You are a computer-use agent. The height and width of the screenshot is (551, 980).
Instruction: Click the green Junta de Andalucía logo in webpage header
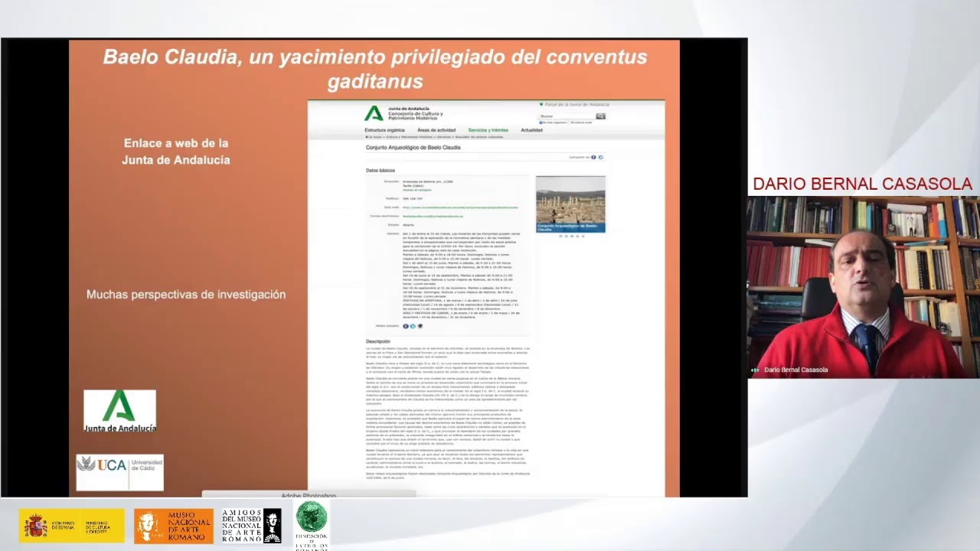click(374, 113)
